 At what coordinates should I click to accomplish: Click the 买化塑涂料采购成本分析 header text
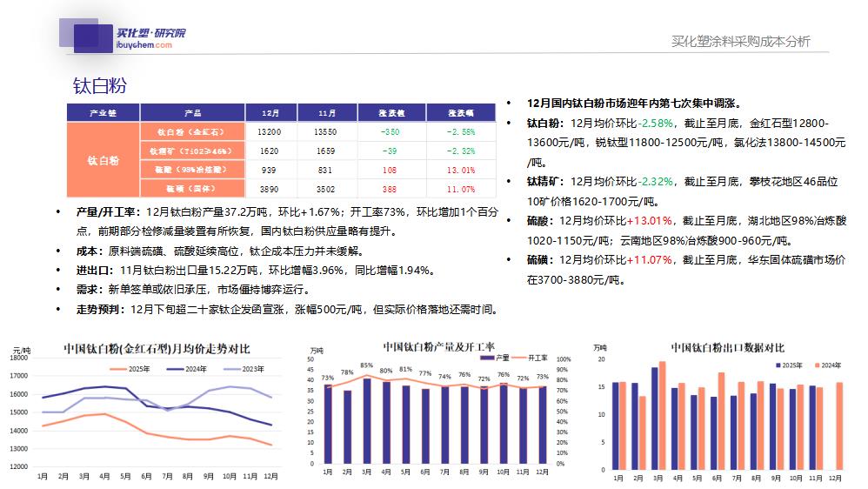pyautogui.click(x=741, y=41)
